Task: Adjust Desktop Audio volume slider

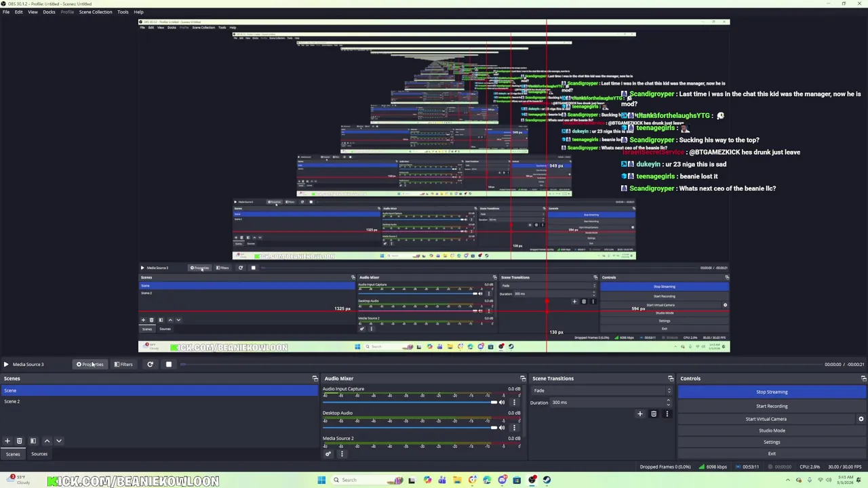Action: point(410,428)
